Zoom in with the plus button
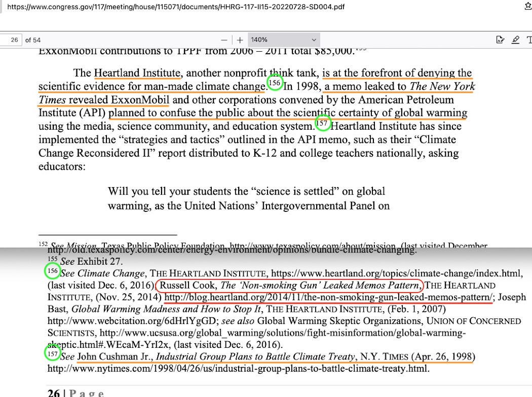The width and height of the screenshot is (532, 397). coord(240,40)
